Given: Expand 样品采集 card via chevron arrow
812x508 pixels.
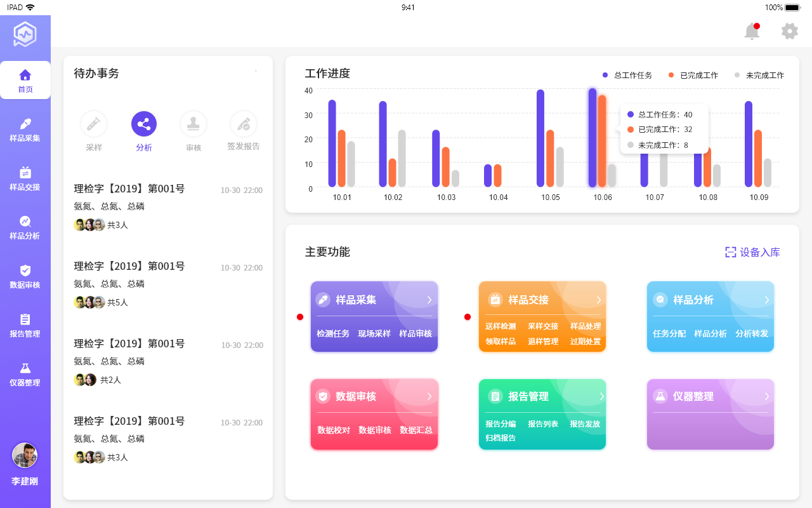Looking at the screenshot, I should [429, 300].
